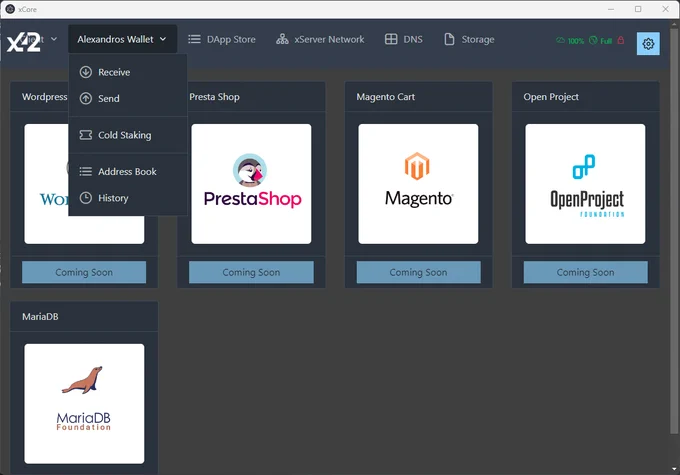Maximize the xCore window
680x475 pixels.
[638, 9]
